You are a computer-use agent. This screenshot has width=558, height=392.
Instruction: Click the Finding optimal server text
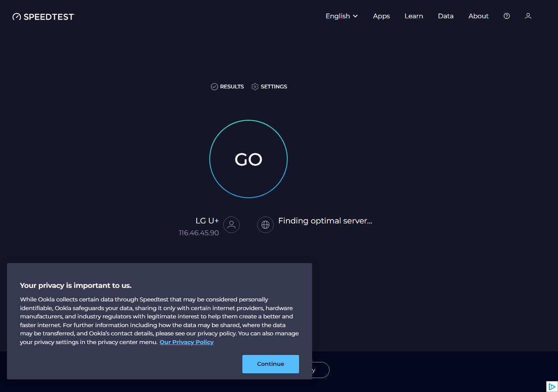coord(325,221)
